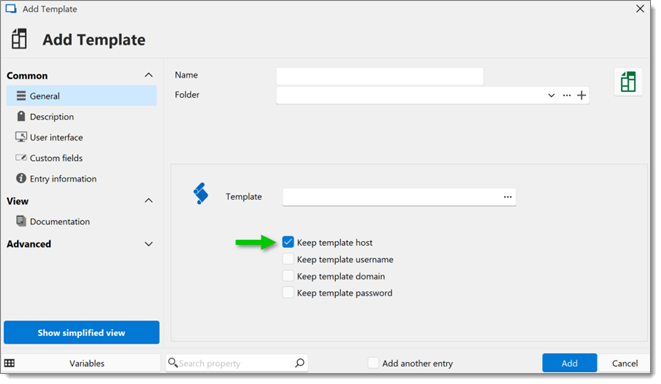
Task: Click the Documentation page icon
Action: 21,220
